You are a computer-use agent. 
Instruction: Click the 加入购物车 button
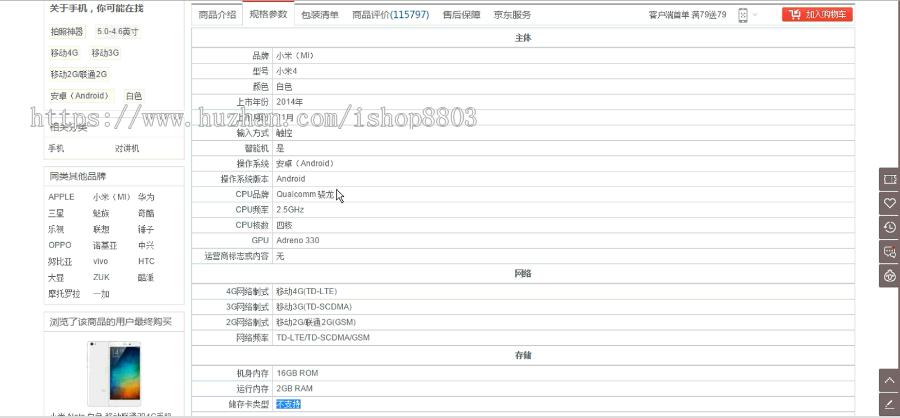pos(817,15)
